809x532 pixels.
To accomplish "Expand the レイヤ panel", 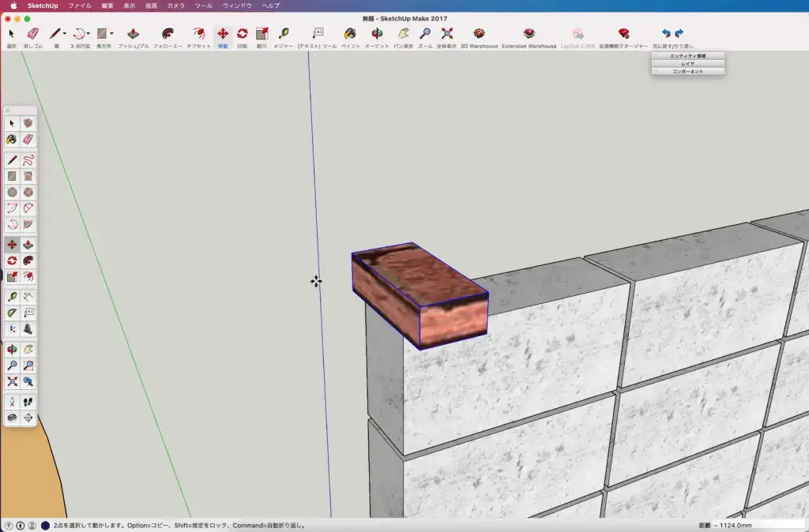I will point(688,63).
